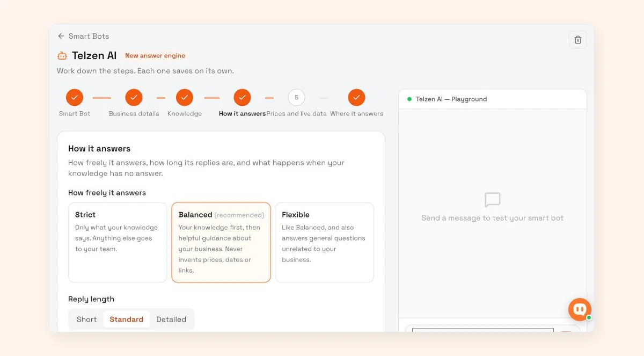Jump to the Where it answers step
This screenshot has height=356, width=644.
[x=356, y=98]
